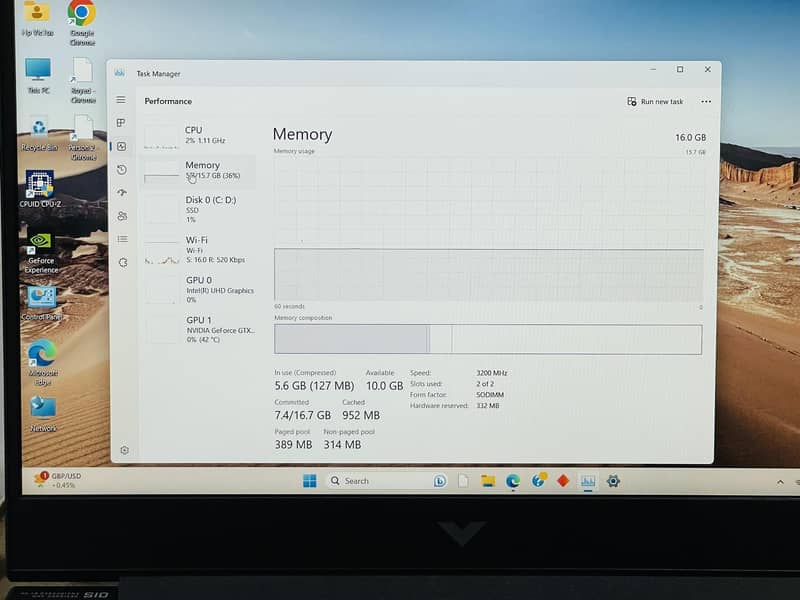Click the Windows Start button on taskbar

310,481
